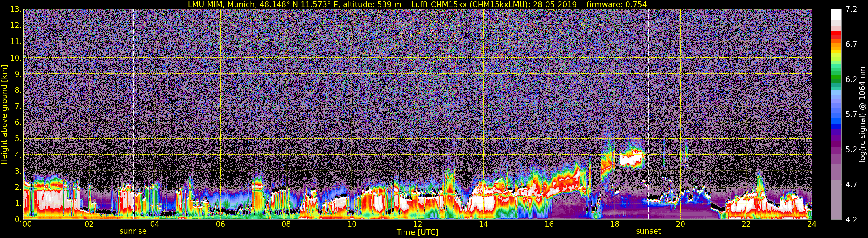Click the colorbar tick label 4.7
The image size is (868, 238).
pos(851,185)
